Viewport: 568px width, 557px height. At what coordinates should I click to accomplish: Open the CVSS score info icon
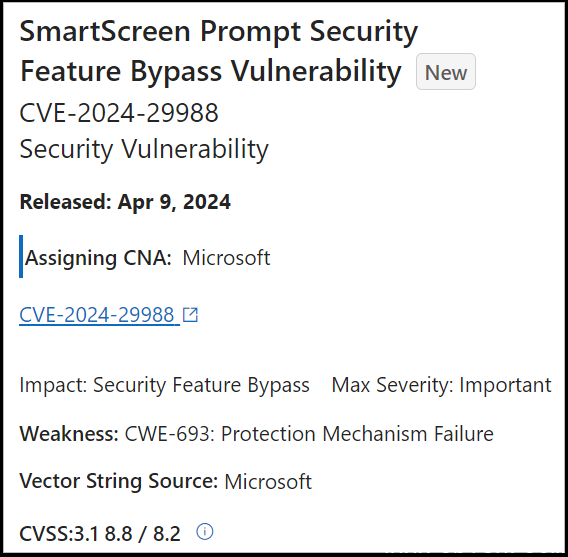coord(205,532)
